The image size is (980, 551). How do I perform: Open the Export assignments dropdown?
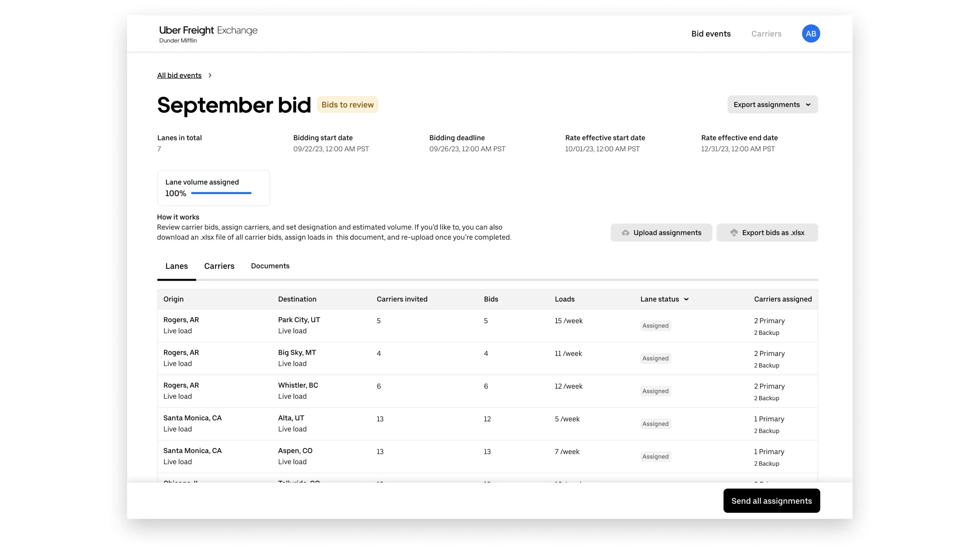pos(772,104)
